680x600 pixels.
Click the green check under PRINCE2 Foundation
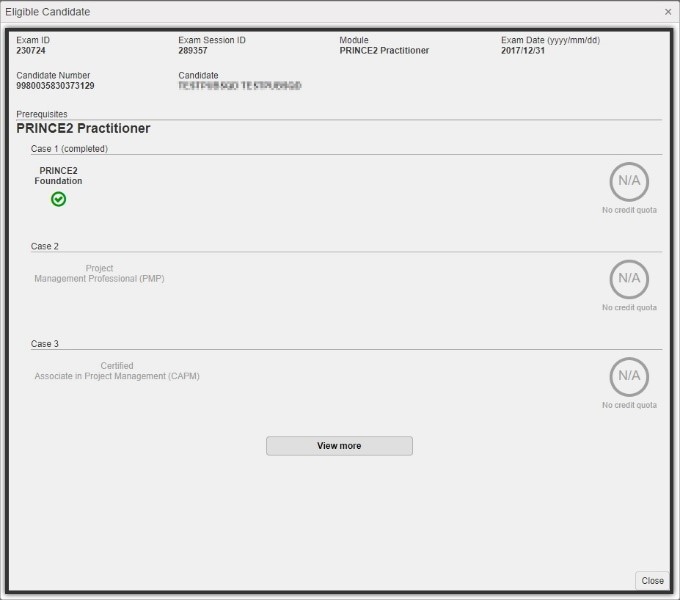[x=59, y=199]
